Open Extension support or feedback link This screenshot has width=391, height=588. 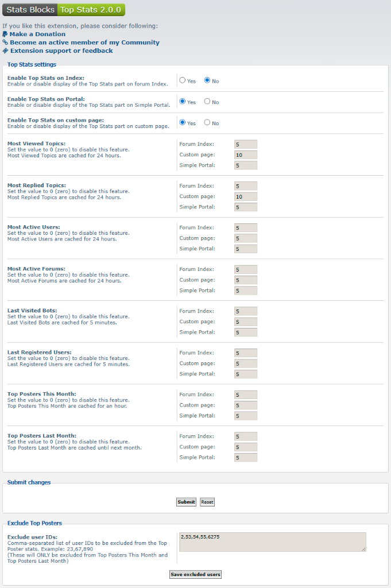[61, 51]
